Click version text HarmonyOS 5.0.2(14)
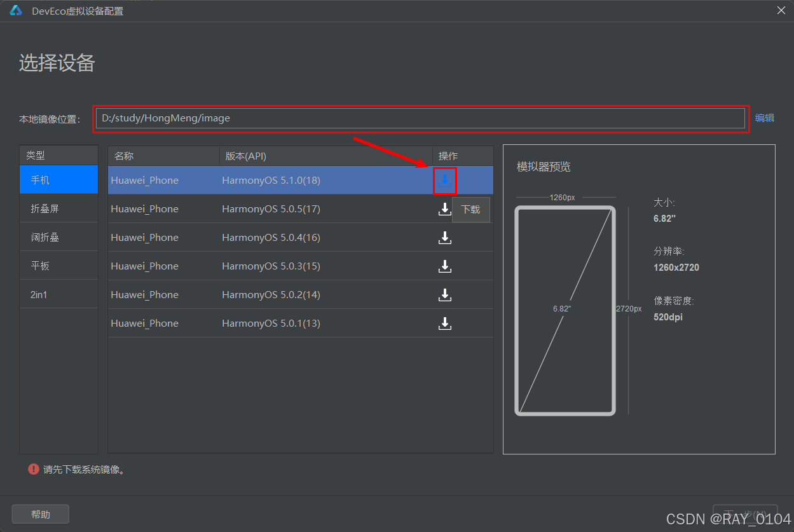794x532 pixels. pos(271,295)
